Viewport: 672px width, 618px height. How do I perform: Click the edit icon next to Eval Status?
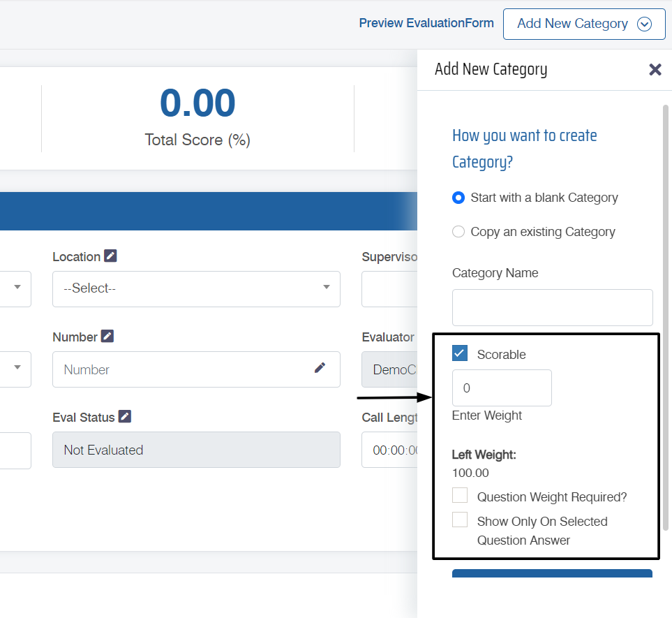125,417
